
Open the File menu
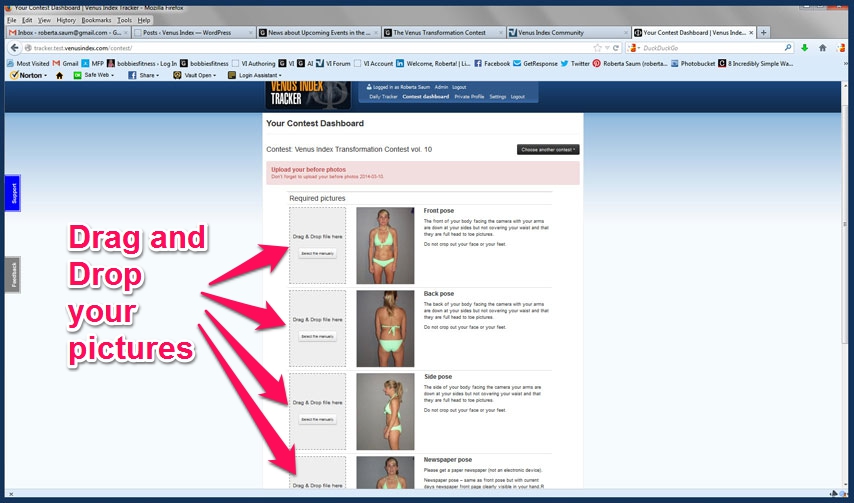11,20
